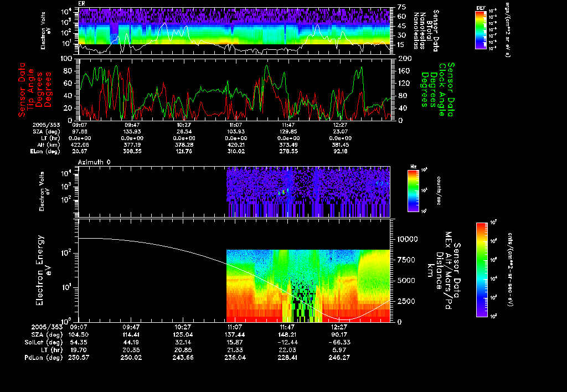
Task: Click SolLat value '-12.44'
Action: pos(287,342)
